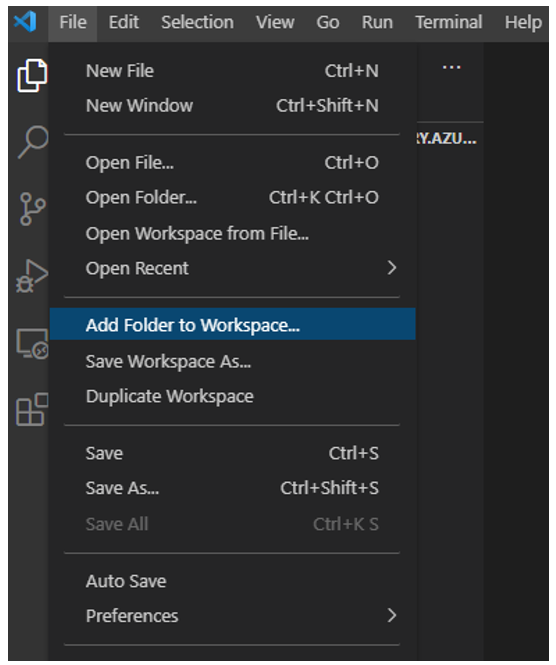Choose Duplicate Workspace
Image resolution: width=556 pixels, height=665 pixels.
coord(232,396)
